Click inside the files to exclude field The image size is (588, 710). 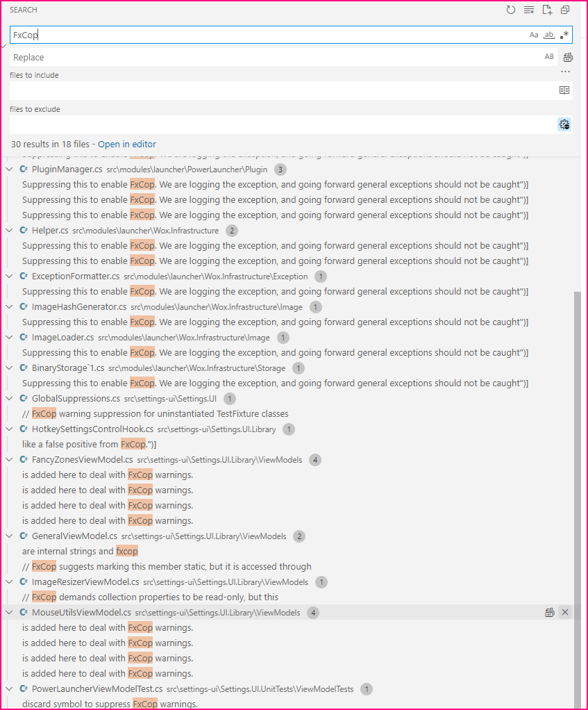click(x=278, y=124)
